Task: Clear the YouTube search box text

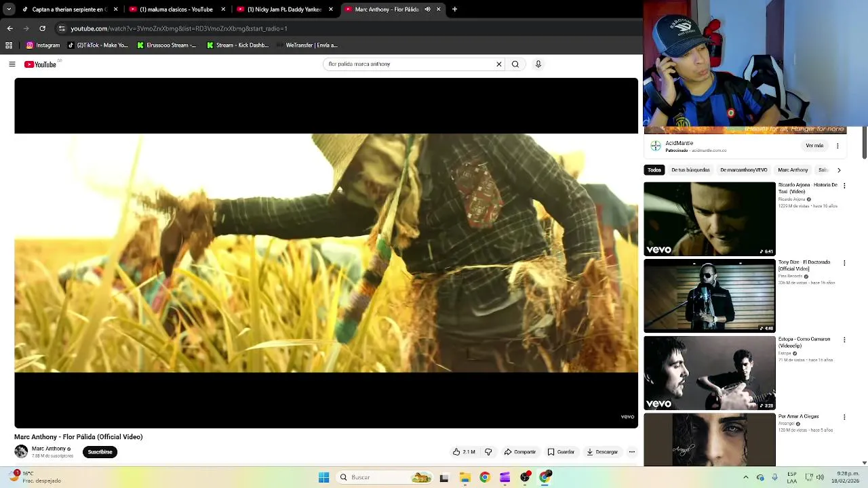Action: 499,64
